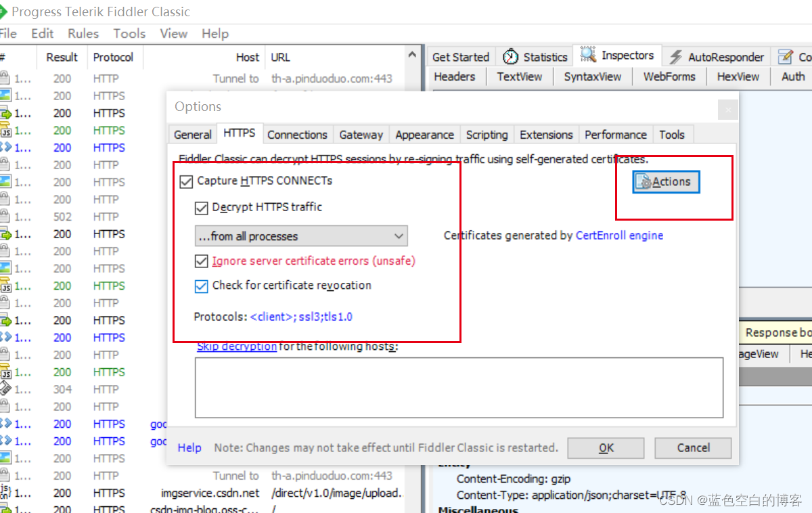Select the imgservice.csdn.net session row
Image resolution: width=812 pixels, height=513 pixels.
pyautogui.click(x=202, y=493)
